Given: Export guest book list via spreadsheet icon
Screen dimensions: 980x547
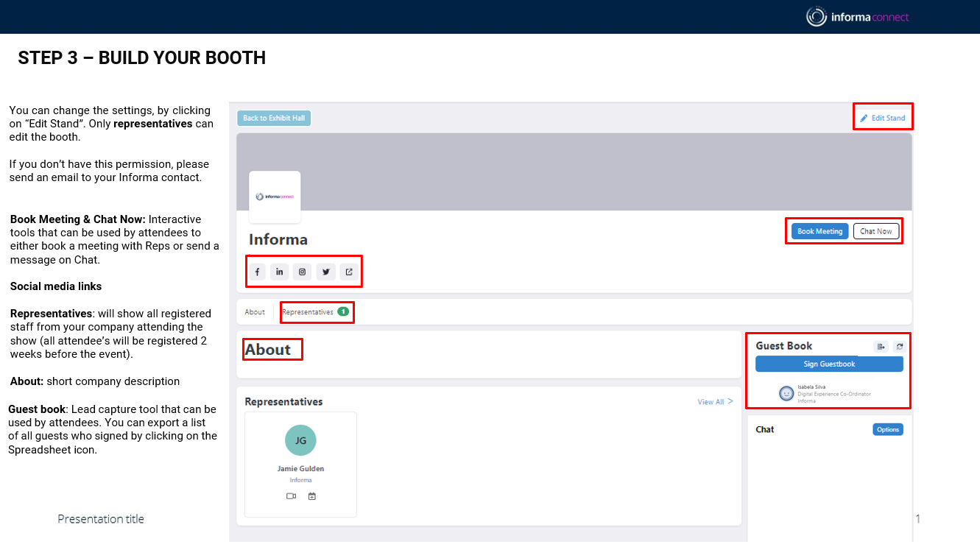Looking at the screenshot, I should (881, 347).
